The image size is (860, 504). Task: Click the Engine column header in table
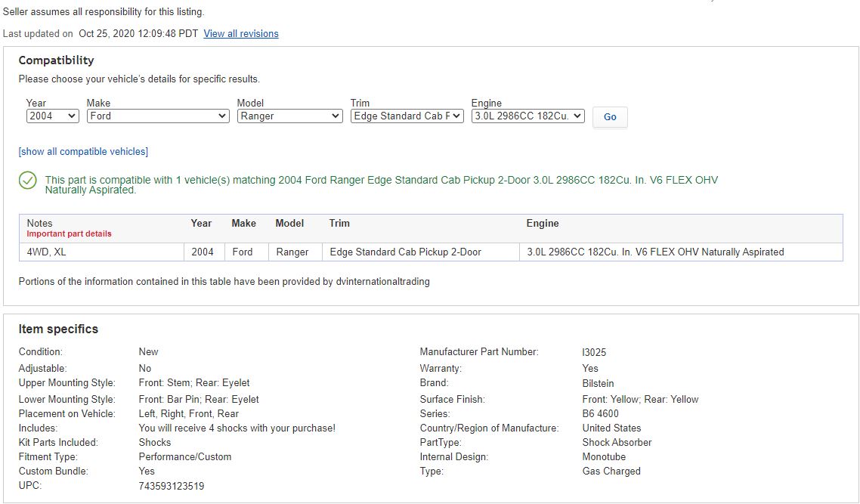coord(543,224)
